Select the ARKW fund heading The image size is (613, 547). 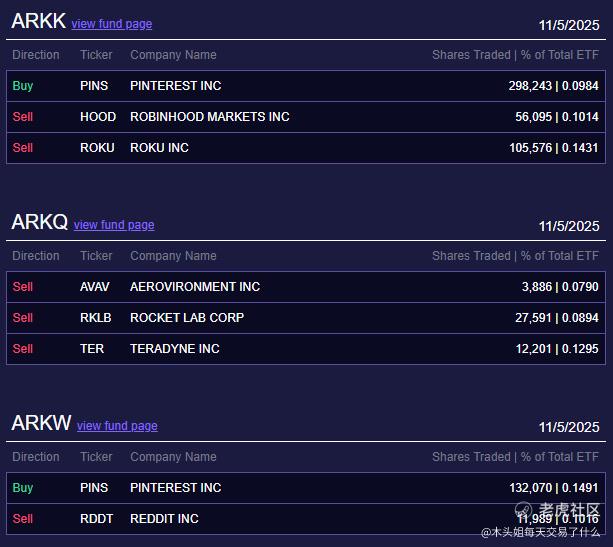point(41,423)
